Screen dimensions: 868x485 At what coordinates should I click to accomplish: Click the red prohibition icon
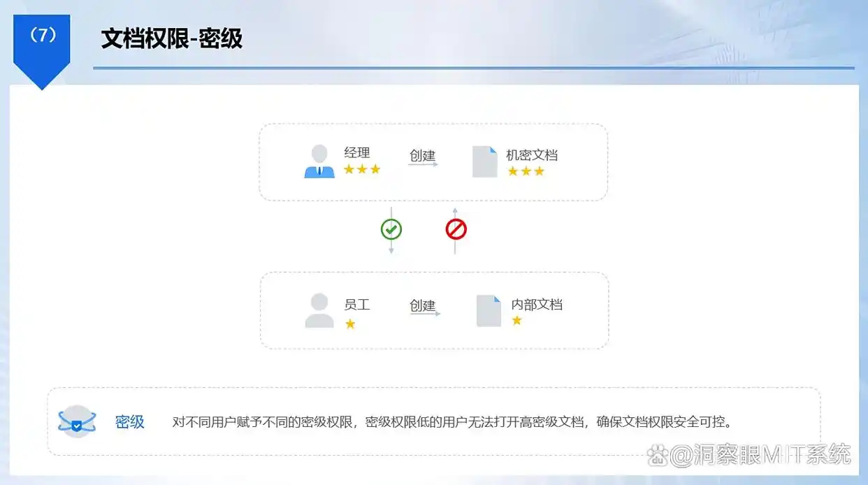(x=456, y=228)
